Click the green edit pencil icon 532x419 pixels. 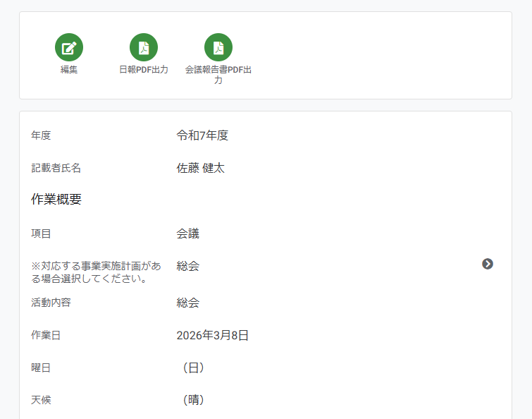click(69, 47)
